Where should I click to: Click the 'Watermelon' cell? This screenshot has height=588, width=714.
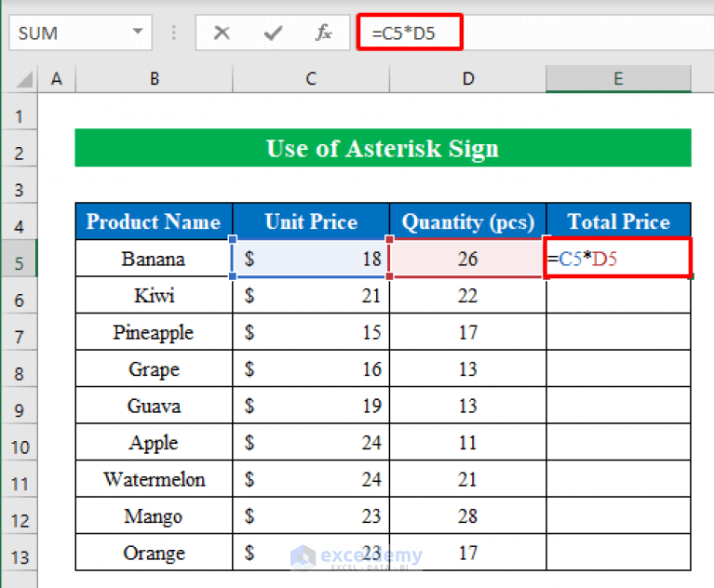pyautogui.click(x=154, y=479)
